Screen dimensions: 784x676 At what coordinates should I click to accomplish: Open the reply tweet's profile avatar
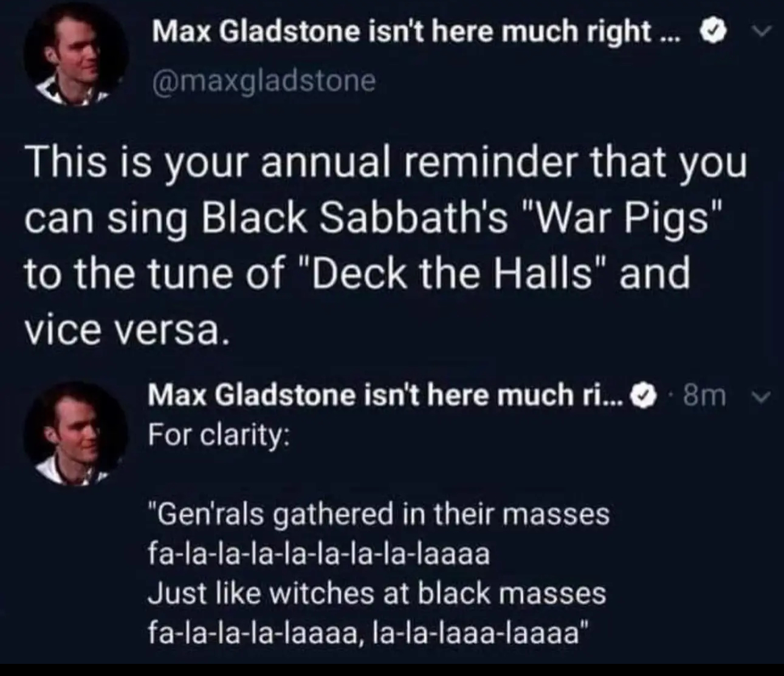[76, 433]
